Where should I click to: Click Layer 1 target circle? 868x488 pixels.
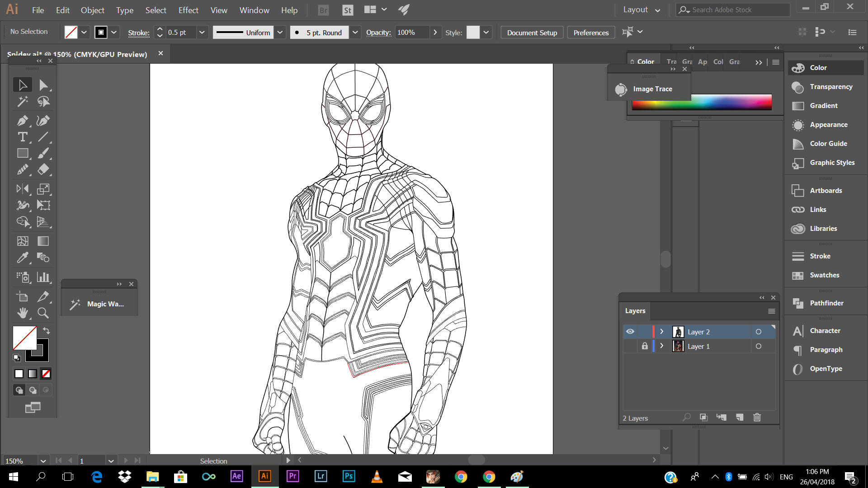tap(759, 346)
